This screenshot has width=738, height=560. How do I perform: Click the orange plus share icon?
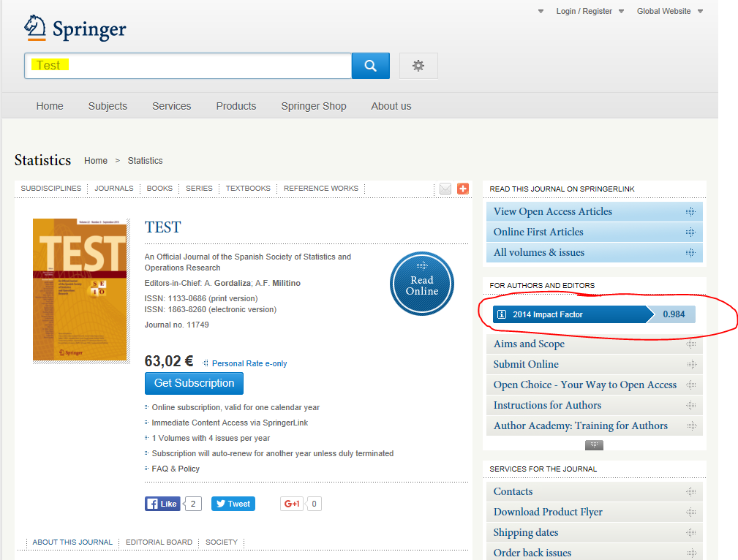pos(463,189)
